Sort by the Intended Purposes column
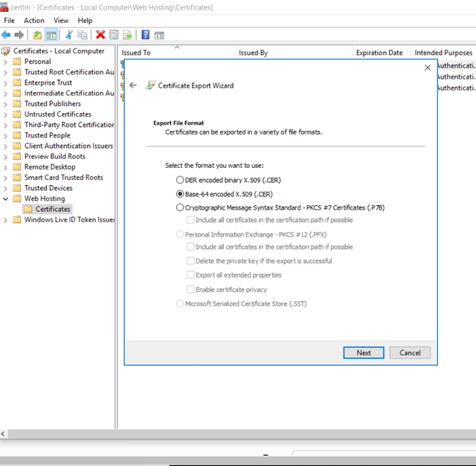Image resolution: width=476 pixels, height=466 pixels. (443, 53)
